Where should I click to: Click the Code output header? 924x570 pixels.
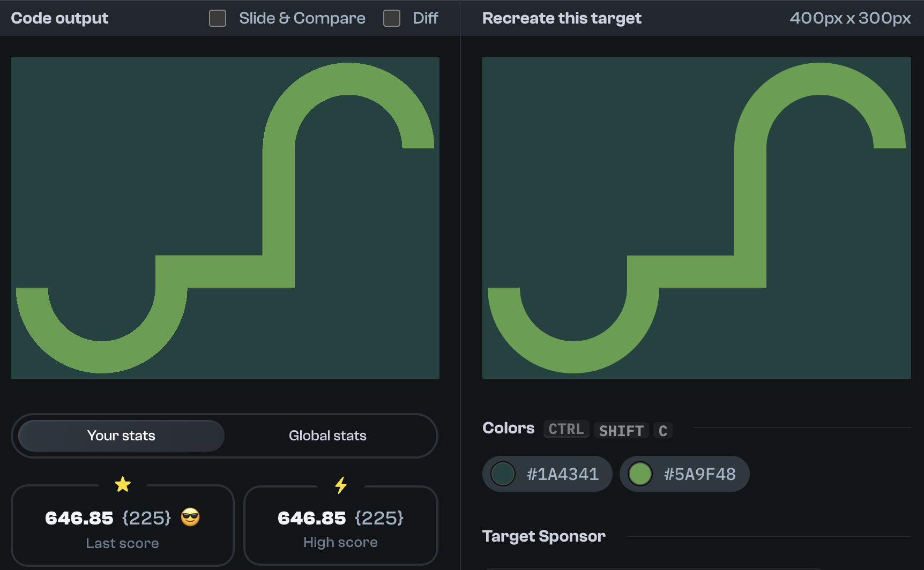(x=59, y=18)
